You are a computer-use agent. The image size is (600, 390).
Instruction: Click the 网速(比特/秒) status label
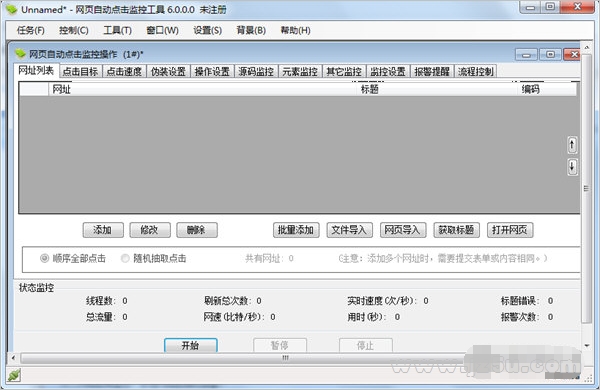(234, 317)
